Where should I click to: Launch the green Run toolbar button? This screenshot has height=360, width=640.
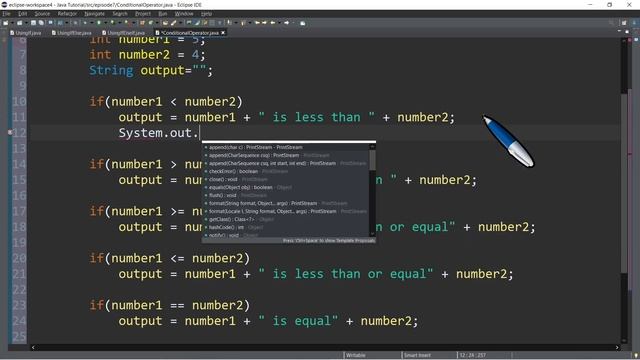99,23
